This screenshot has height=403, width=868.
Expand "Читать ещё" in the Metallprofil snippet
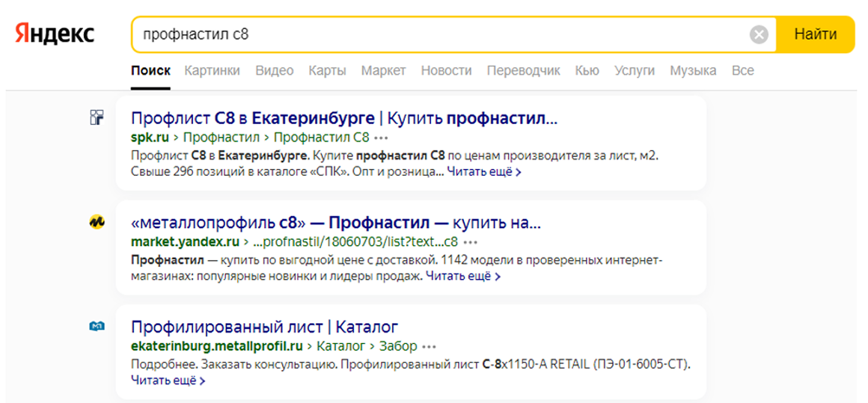point(168,381)
